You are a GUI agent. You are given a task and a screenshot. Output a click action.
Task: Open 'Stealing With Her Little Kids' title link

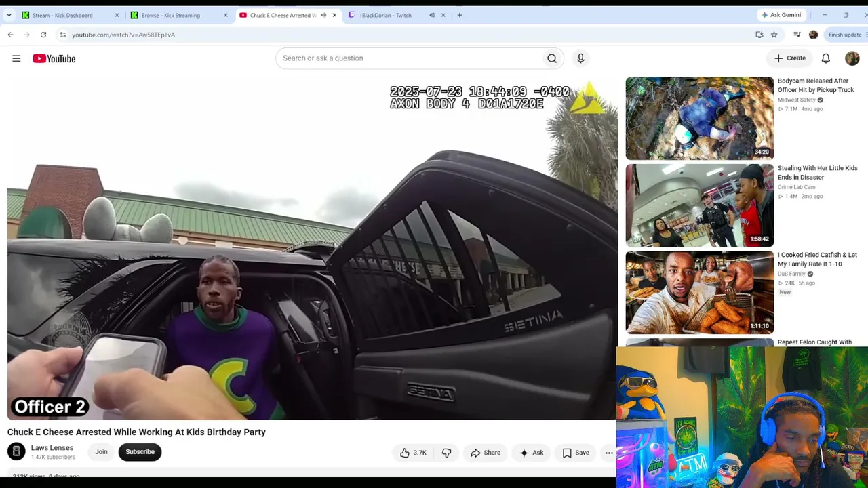[818, 173]
